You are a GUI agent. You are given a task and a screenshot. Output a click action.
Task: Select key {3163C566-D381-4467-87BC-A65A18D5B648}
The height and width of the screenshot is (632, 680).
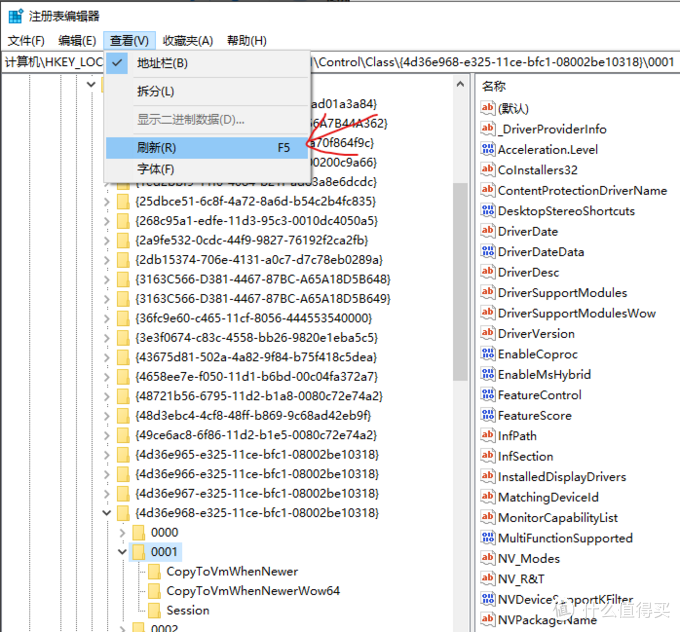[x=263, y=279]
